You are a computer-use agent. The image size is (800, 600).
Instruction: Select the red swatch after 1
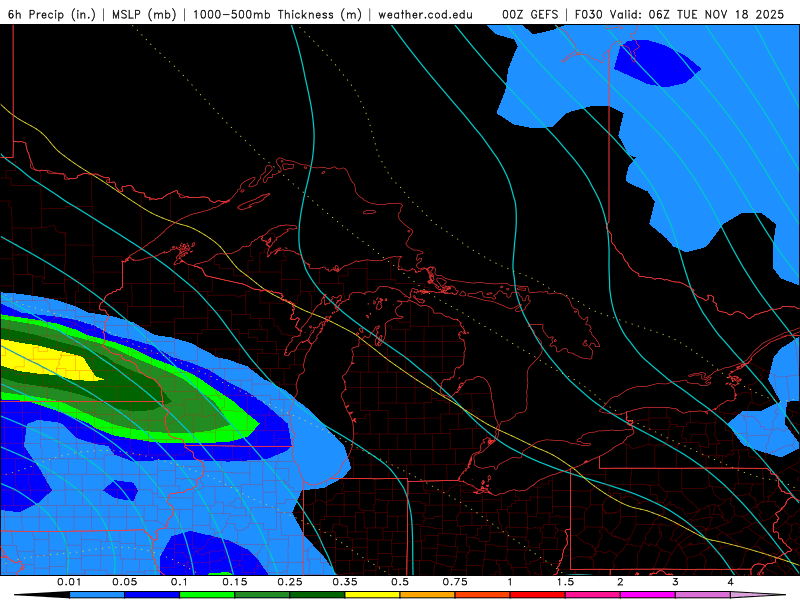(x=538, y=595)
